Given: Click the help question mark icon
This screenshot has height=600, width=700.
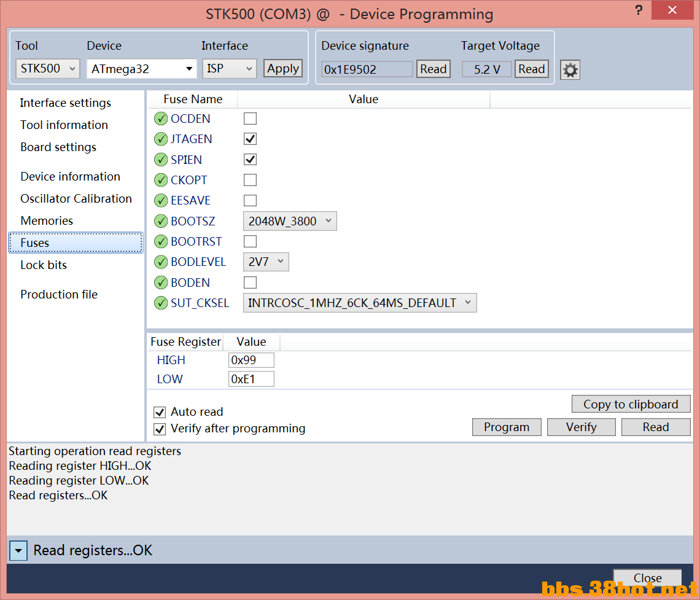Looking at the screenshot, I should point(639,10).
